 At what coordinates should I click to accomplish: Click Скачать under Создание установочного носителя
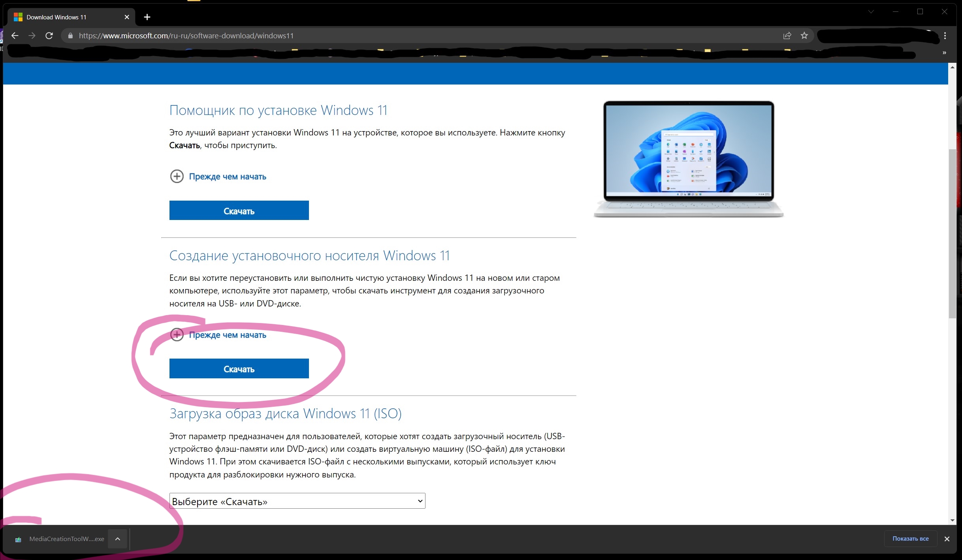[x=239, y=368]
